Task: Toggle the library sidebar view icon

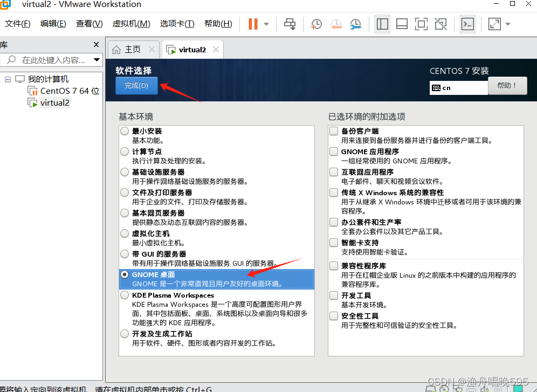Action: pyautogui.click(x=382, y=24)
